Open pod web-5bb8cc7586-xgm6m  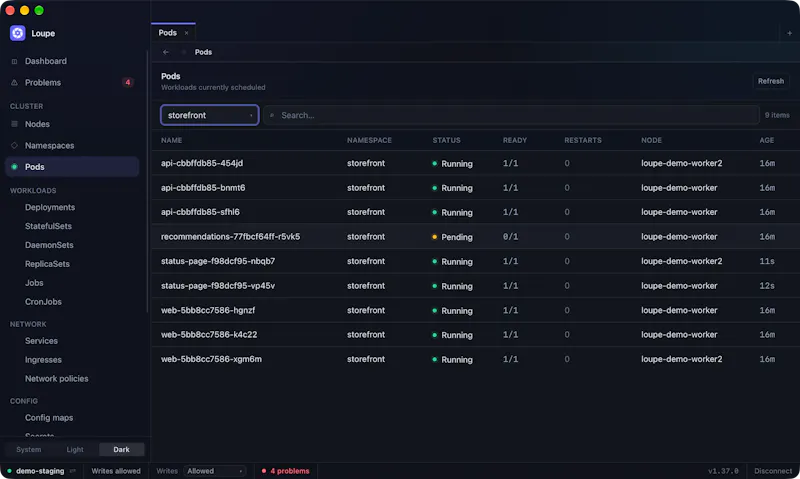tap(211, 359)
